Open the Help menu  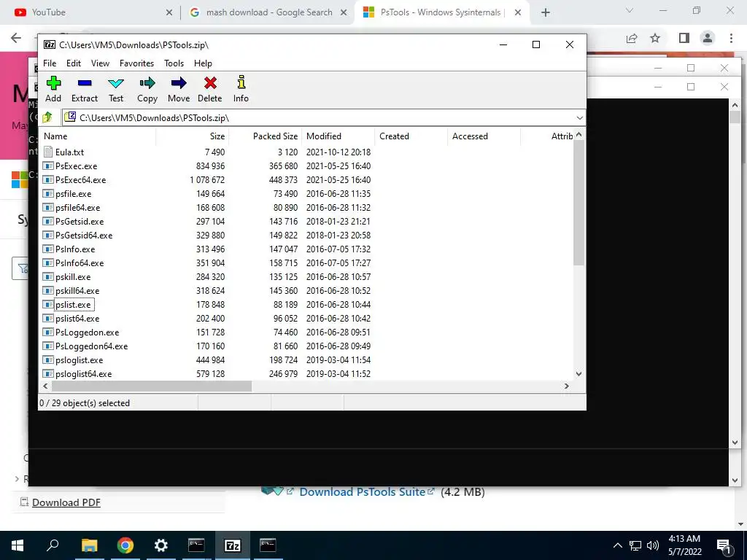(x=203, y=63)
